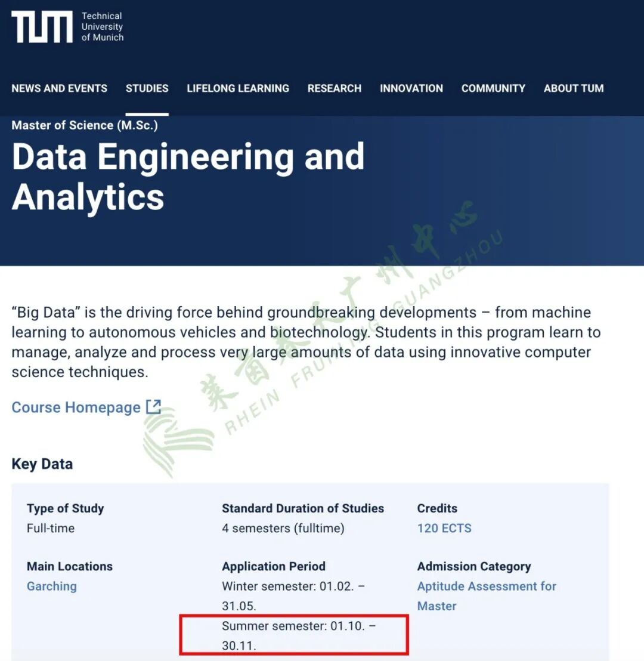Click the Standard Duration of Studies label
This screenshot has height=661, width=644.
tap(303, 508)
